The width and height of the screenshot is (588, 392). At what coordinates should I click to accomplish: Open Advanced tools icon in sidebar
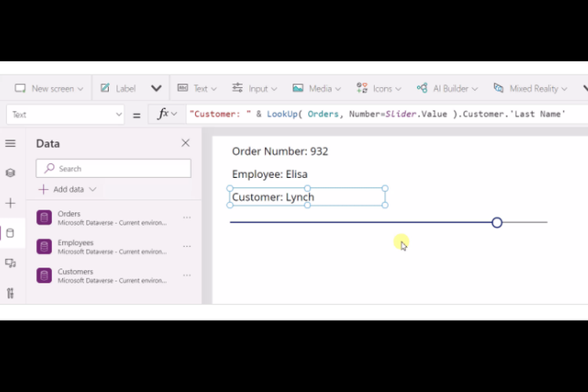[10, 293]
